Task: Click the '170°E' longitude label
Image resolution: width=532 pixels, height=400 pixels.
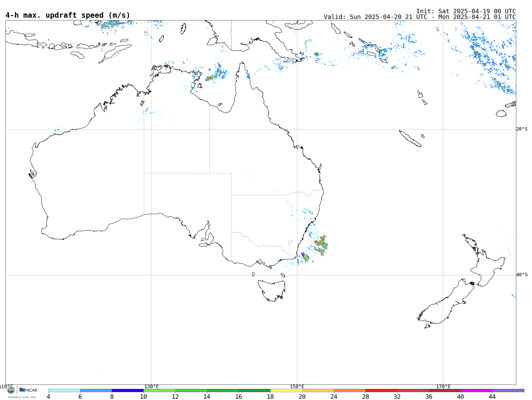Action: [443, 387]
